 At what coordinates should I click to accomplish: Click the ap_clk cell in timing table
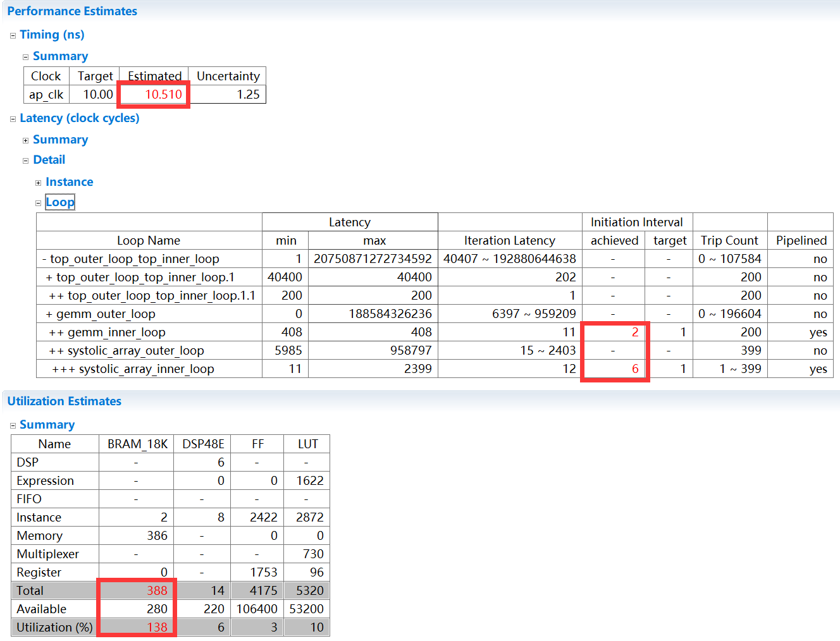click(46, 94)
